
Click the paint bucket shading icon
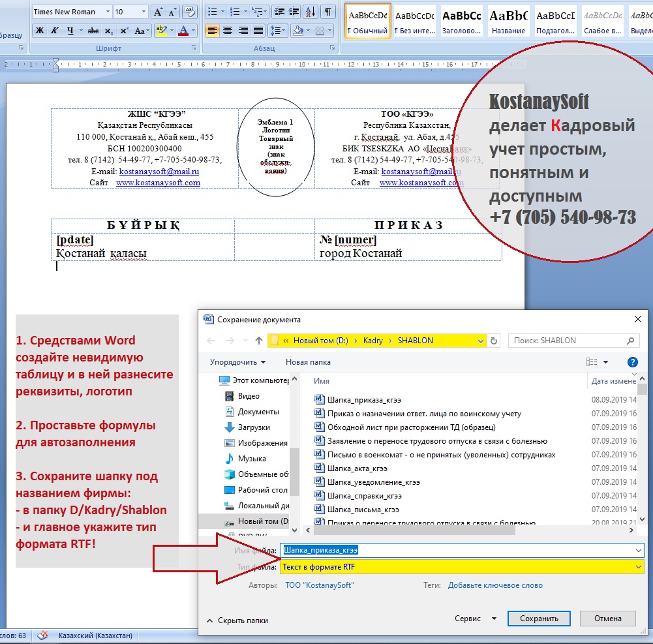[x=298, y=31]
